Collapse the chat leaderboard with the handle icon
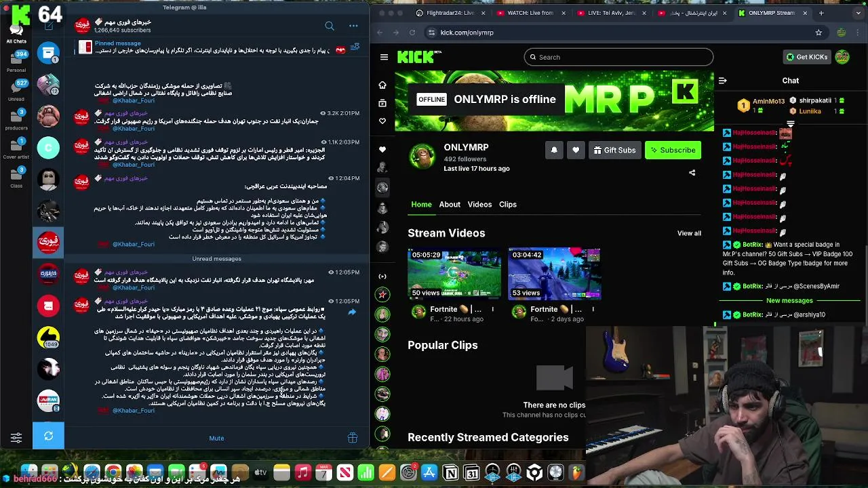868x488 pixels. tap(790, 124)
